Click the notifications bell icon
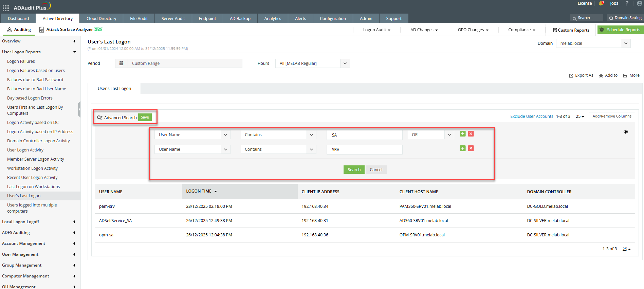This screenshot has width=644, height=289. tap(601, 3)
